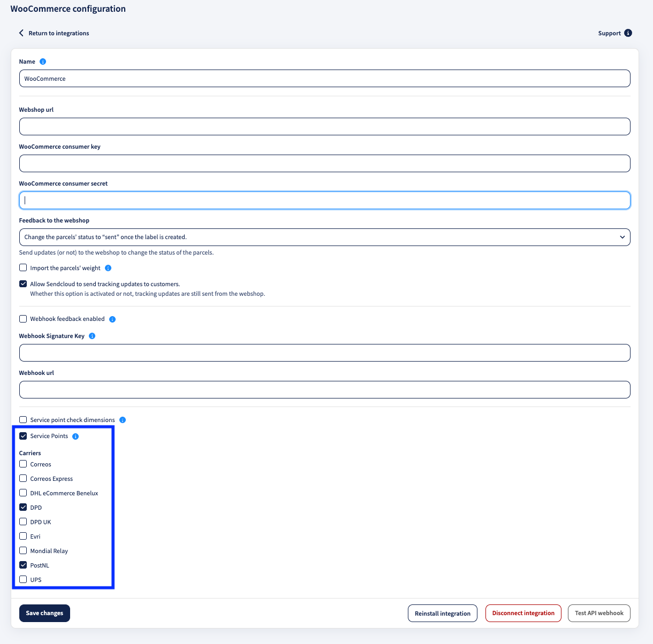Click the WooCommerce configuration heading
Viewport: 653px width, 644px height.
click(69, 9)
